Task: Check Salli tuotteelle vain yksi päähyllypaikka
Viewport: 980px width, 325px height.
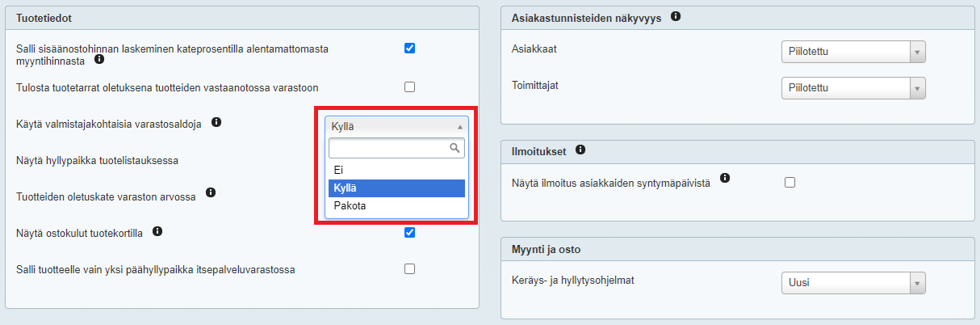Action: (x=409, y=269)
